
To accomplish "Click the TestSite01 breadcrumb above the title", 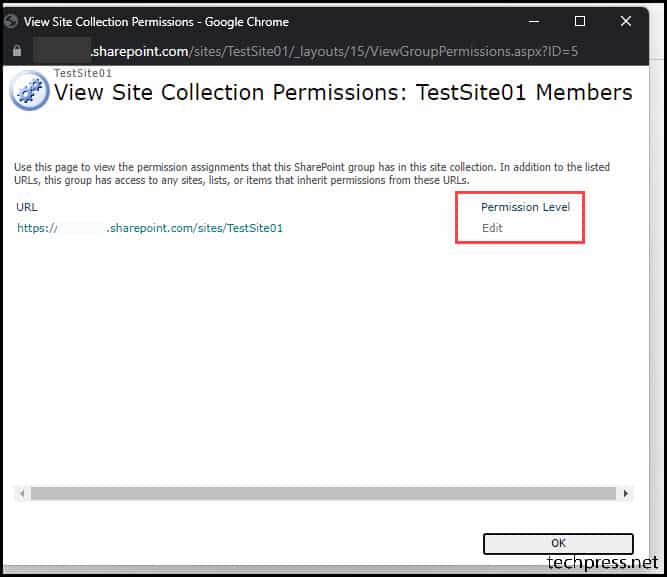I will (83, 73).
